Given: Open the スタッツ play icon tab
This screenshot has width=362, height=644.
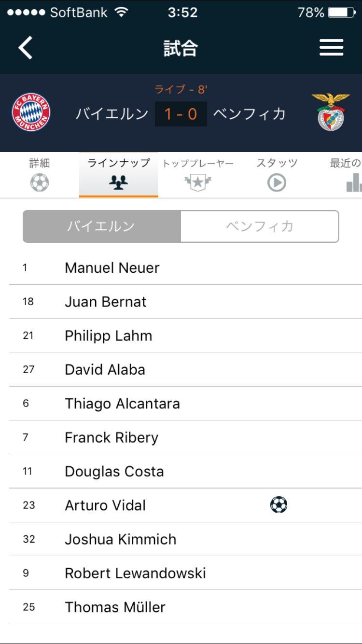Looking at the screenshot, I should click(277, 182).
